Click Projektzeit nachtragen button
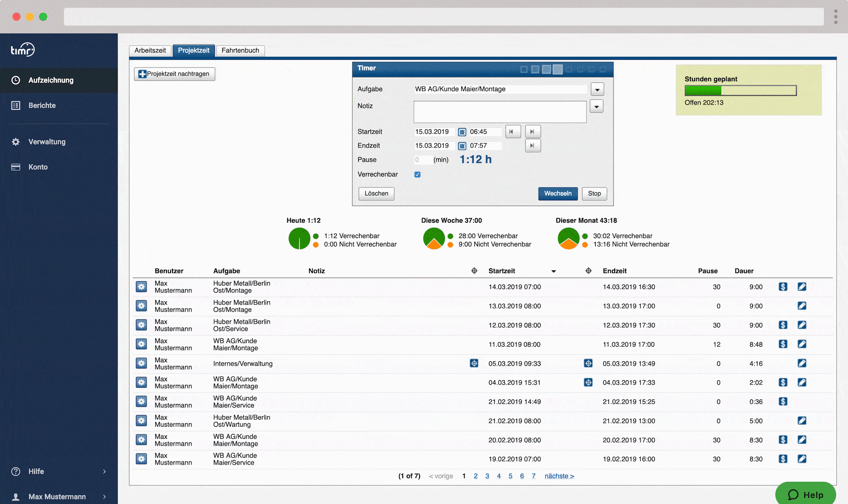The width and height of the screenshot is (848, 504). click(175, 74)
